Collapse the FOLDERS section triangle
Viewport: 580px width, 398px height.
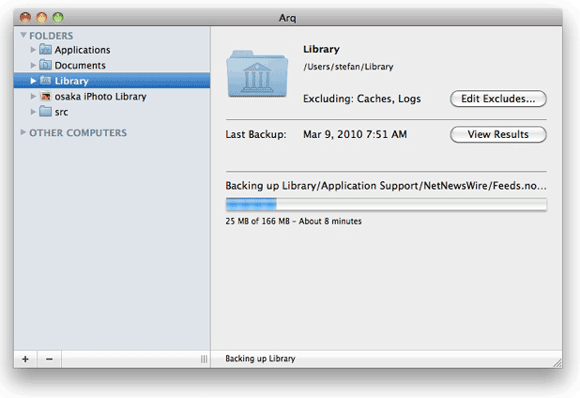coord(23,35)
